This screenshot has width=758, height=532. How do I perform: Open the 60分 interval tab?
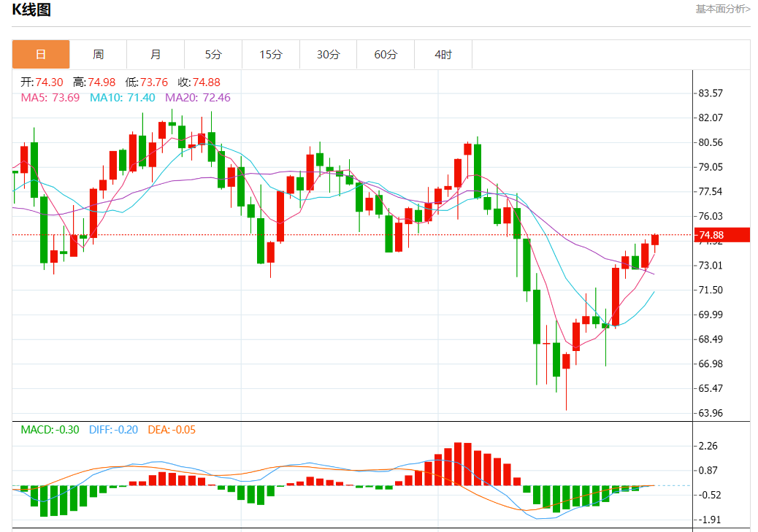point(386,55)
